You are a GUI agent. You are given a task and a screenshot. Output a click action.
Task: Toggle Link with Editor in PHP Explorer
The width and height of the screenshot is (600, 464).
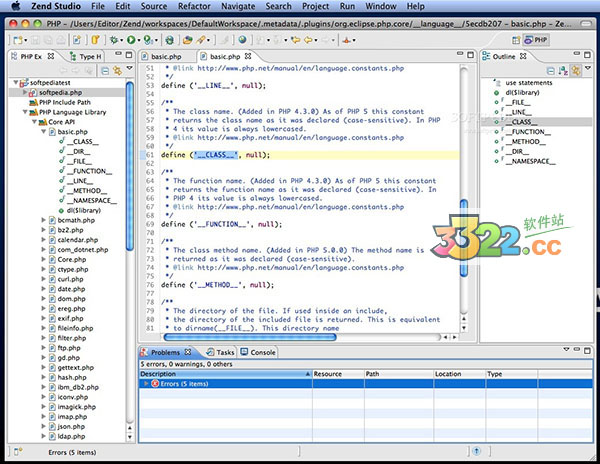click(x=117, y=70)
